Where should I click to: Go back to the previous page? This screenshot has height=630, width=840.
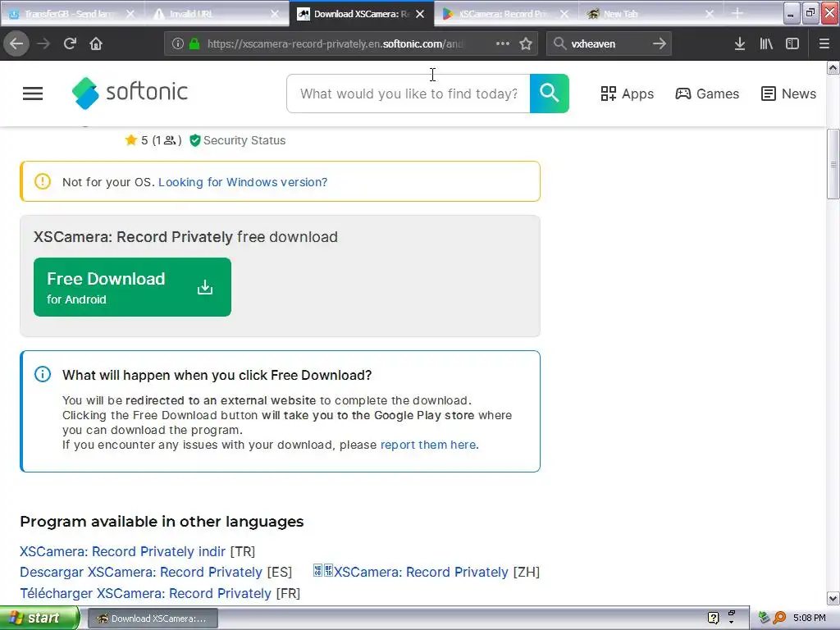pos(16,43)
